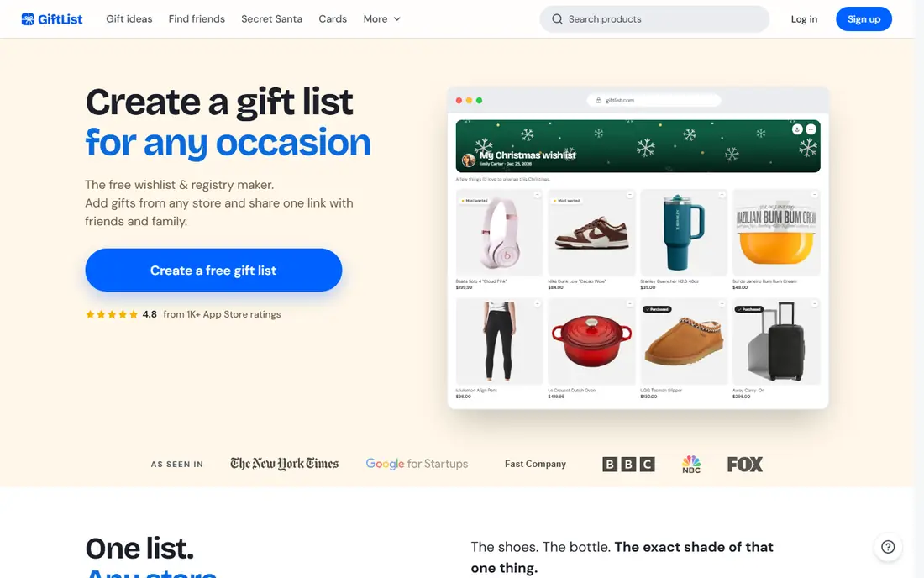
Task: Click Emily Carter's avatar on the wishlist
Action: tap(469, 160)
